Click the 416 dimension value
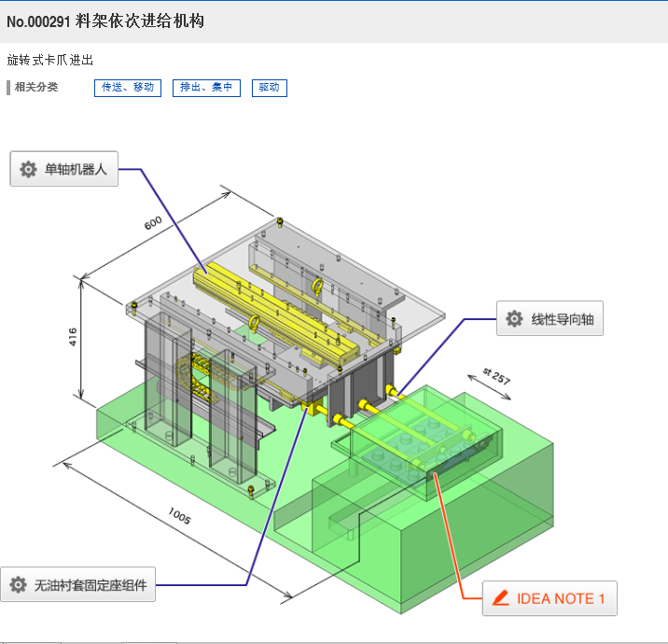 pos(73,336)
